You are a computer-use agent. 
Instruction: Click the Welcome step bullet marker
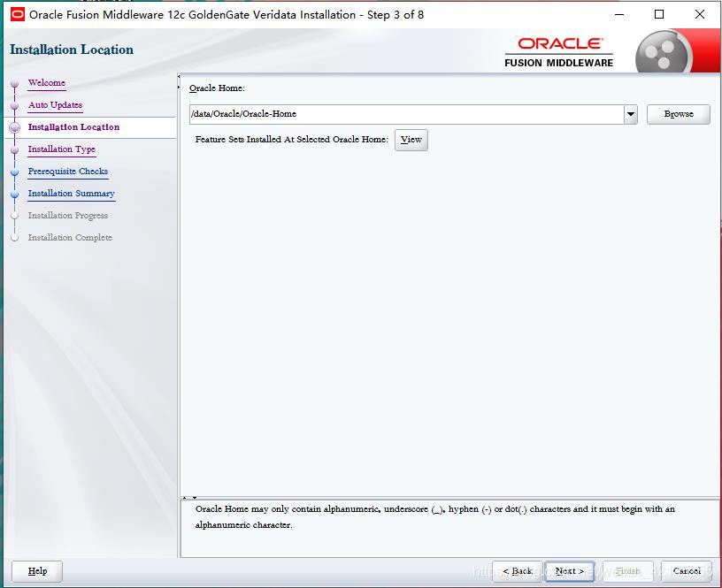point(15,83)
